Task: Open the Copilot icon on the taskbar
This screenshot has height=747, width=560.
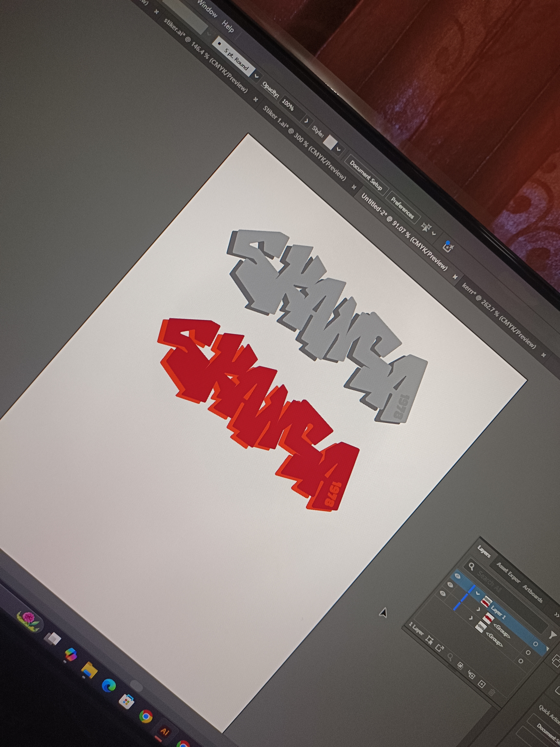Action: pos(70,655)
